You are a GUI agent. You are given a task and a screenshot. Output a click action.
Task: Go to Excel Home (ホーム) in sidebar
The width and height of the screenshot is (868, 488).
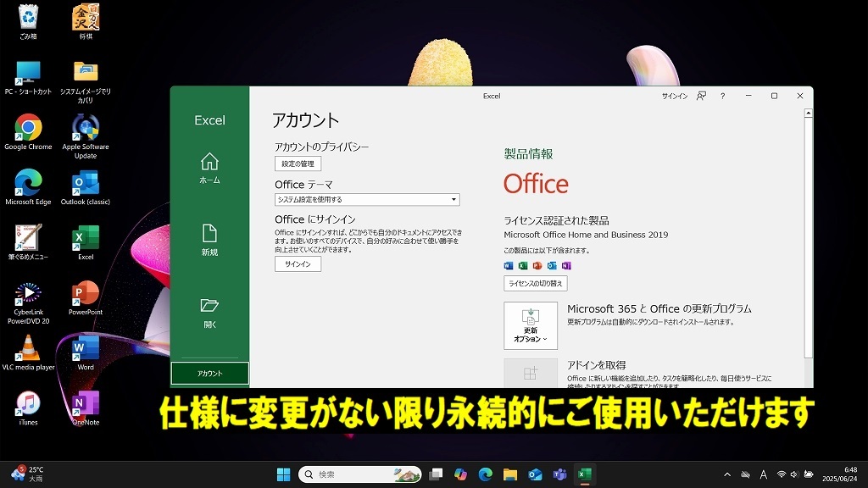point(210,169)
